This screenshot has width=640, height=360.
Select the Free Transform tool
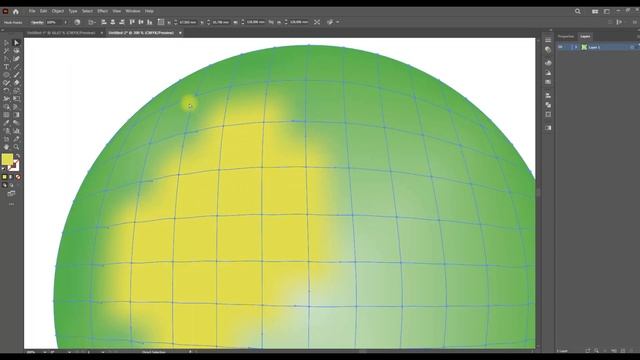click(16, 99)
